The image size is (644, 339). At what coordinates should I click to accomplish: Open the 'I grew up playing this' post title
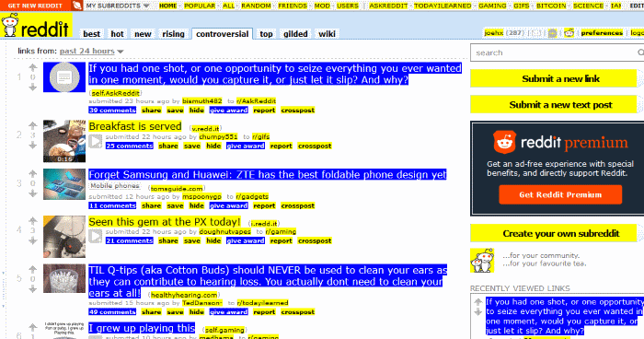142,328
